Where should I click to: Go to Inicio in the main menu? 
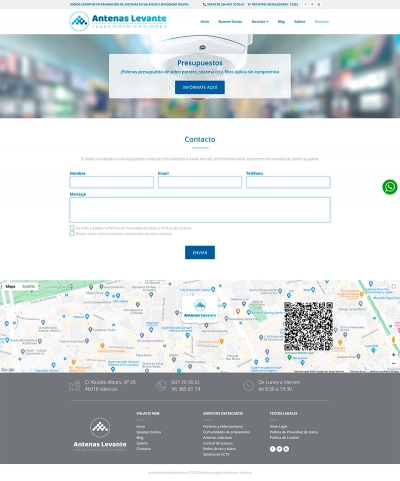coord(205,22)
